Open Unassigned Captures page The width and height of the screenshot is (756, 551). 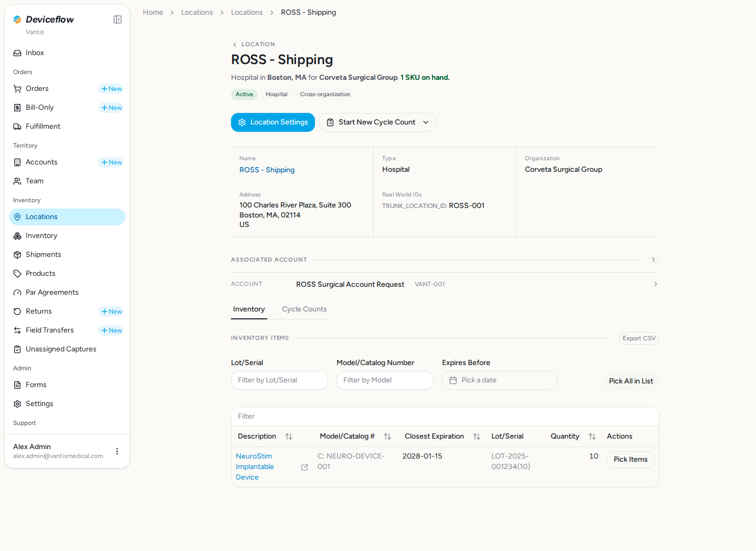point(67,349)
